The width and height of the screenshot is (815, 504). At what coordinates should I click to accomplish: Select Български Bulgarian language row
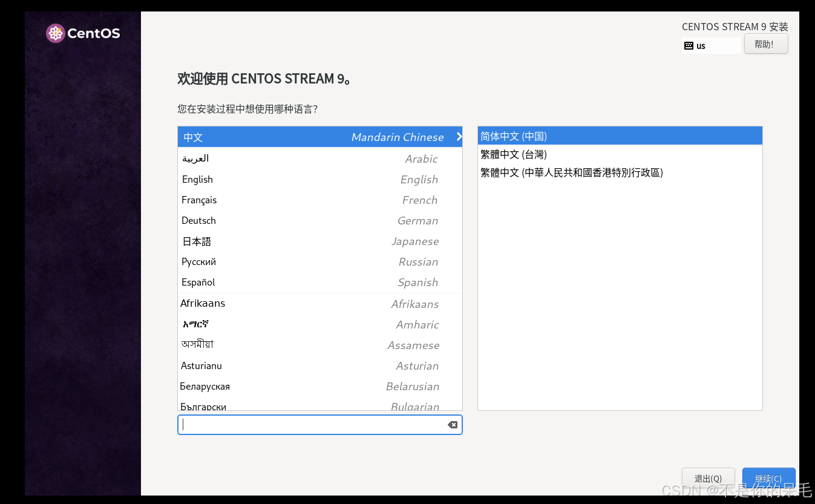320,404
